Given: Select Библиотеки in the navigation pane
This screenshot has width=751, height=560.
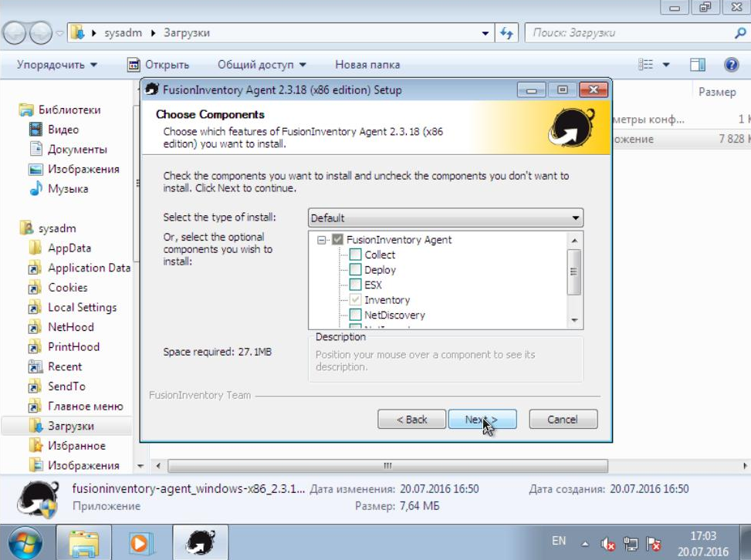Looking at the screenshot, I should (x=60, y=110).
